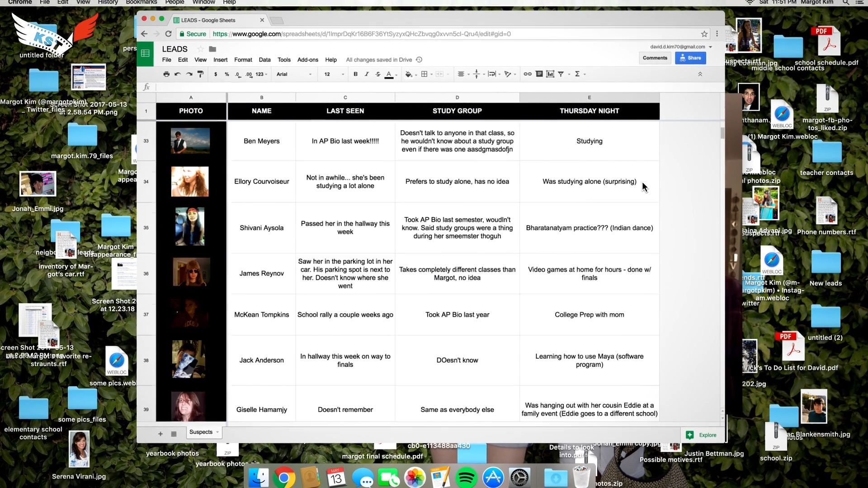The height and width of the screenshot is (488, 868).
Task: Open the version history clock icon
Action: [419, 60]
